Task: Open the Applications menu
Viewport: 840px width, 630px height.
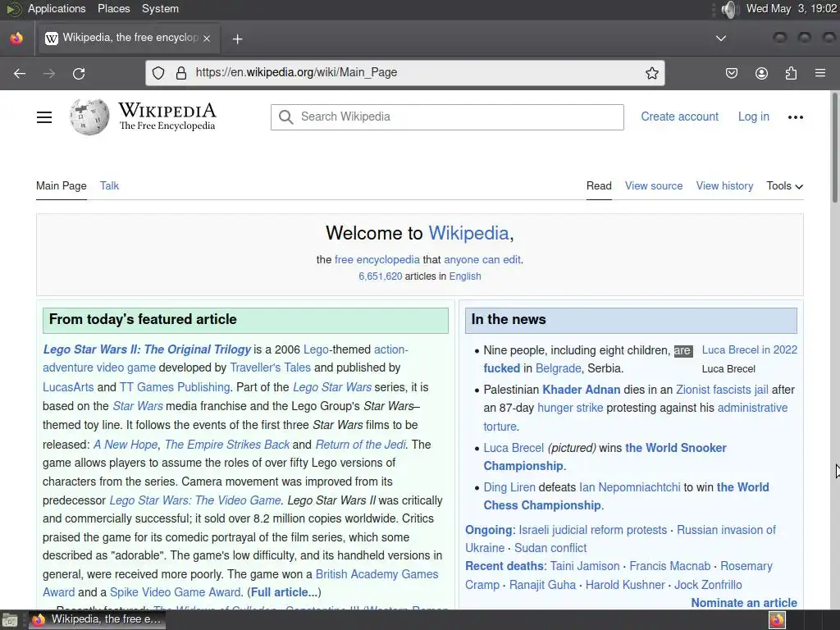Action: click(x=57, y=9)
